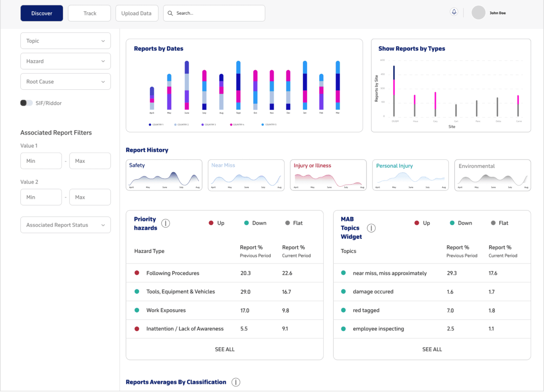The height and width of the screenshot is (392, 544).
Task: Open notifications via the bell icon
Action: (453, 12)
